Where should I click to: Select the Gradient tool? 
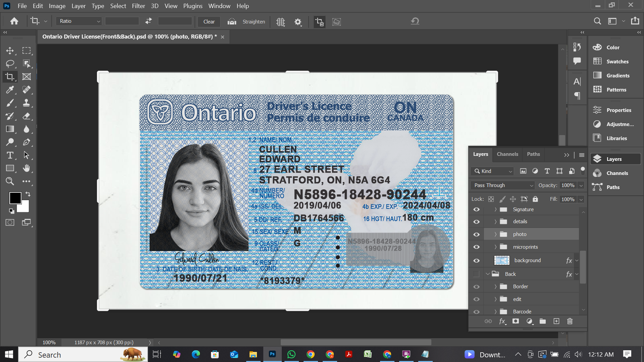coord(10,129)
